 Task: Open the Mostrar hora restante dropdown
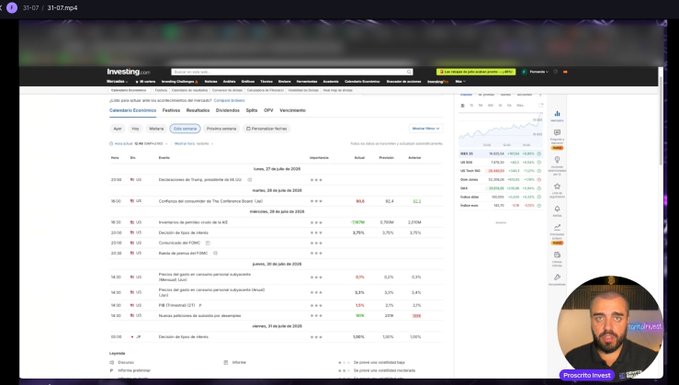coord(194,143)
